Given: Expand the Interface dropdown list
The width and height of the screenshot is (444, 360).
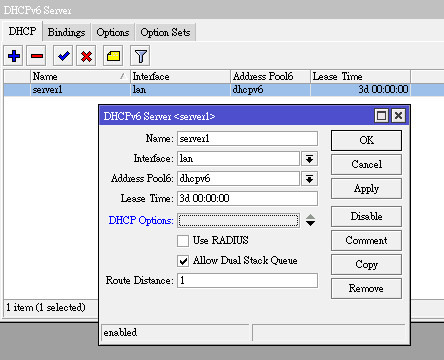Looking at the screenshot, I should pos(309,159).
